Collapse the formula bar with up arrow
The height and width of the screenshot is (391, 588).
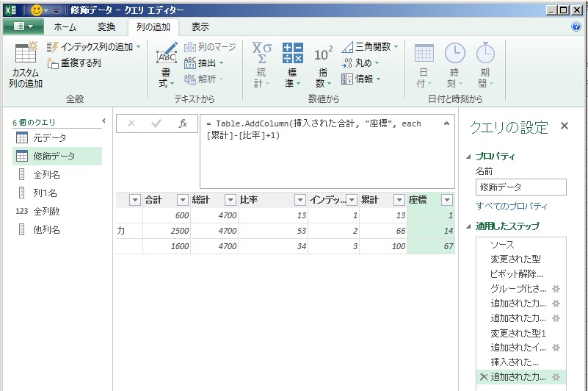pos(446,123)
